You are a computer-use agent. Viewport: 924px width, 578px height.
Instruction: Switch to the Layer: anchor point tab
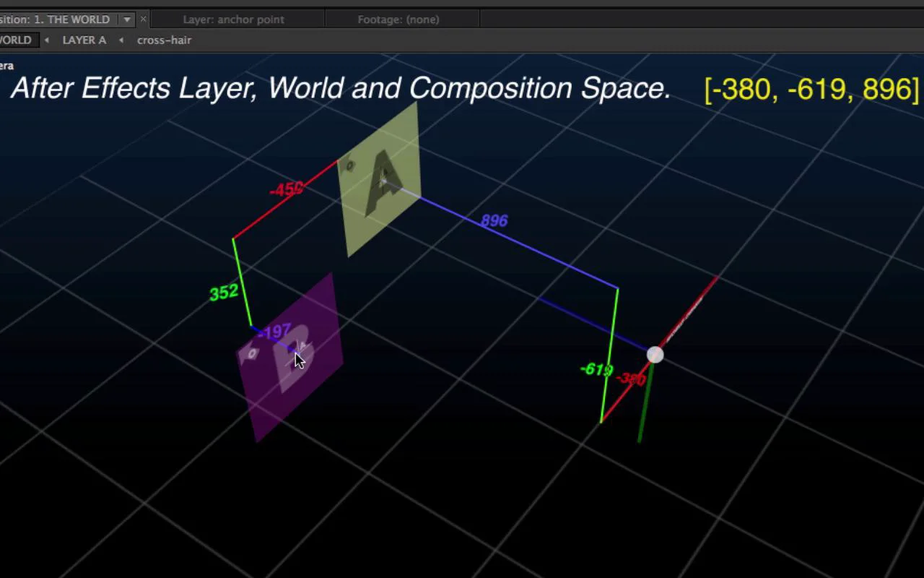233,20
